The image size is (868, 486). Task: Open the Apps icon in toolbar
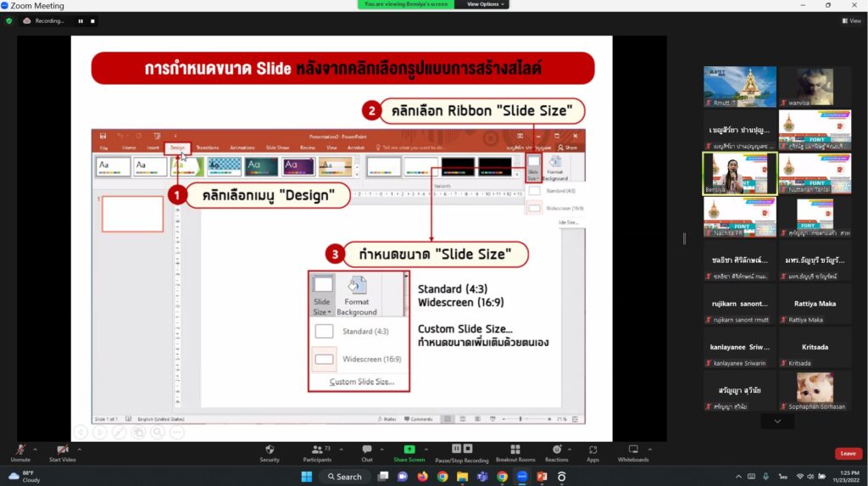click(x=593, y=450)
